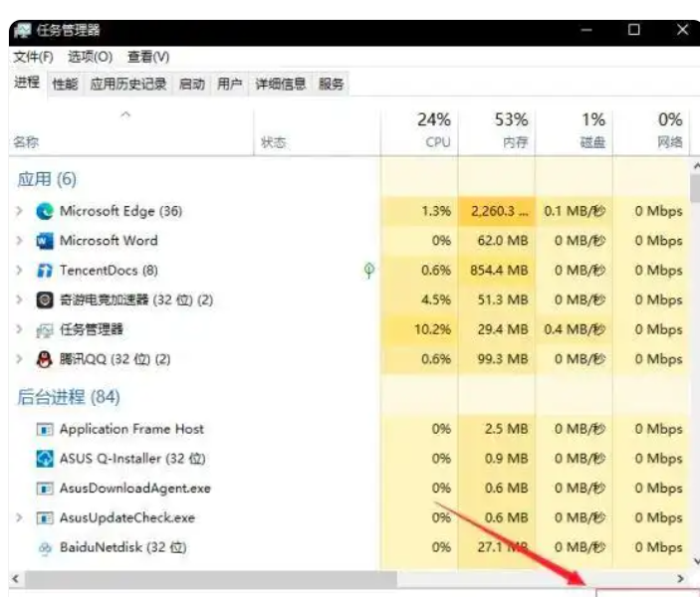Expand the Microsoft Word process group
This screenshot has width=700, height=597.
(x=19, y=241)
